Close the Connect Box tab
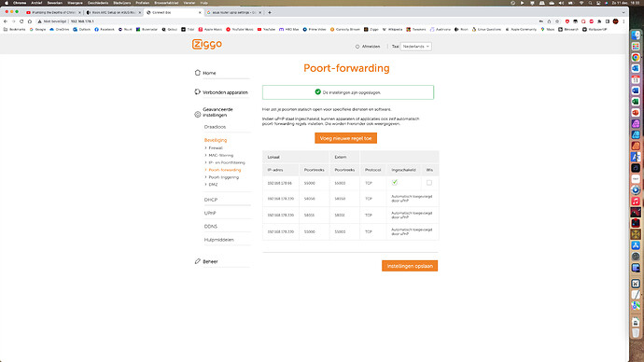This screenshot has width=644, height=362. (x=200, y=13)
